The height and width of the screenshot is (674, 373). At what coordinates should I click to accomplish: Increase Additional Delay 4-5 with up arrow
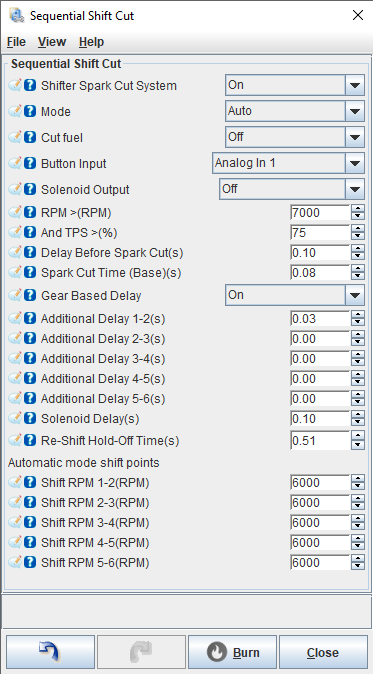(x=358, y=375)
